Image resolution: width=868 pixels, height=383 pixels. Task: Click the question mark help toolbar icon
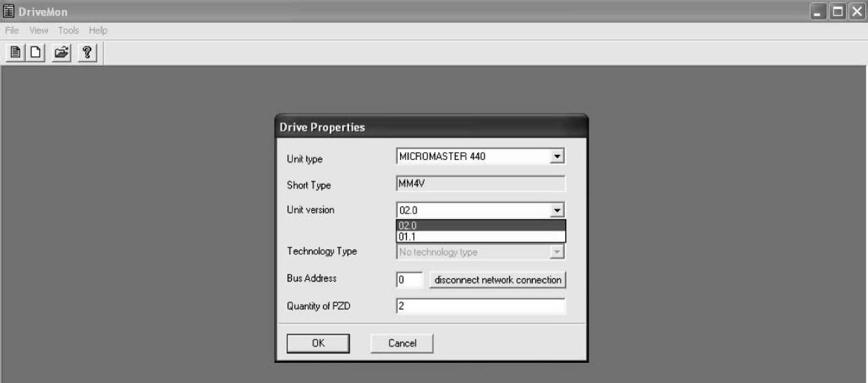87,53
